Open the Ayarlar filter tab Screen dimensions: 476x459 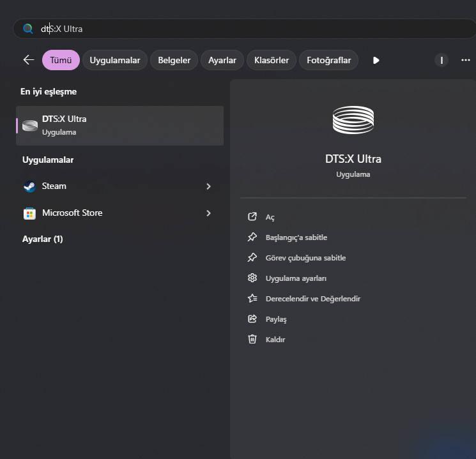[222, 60]
